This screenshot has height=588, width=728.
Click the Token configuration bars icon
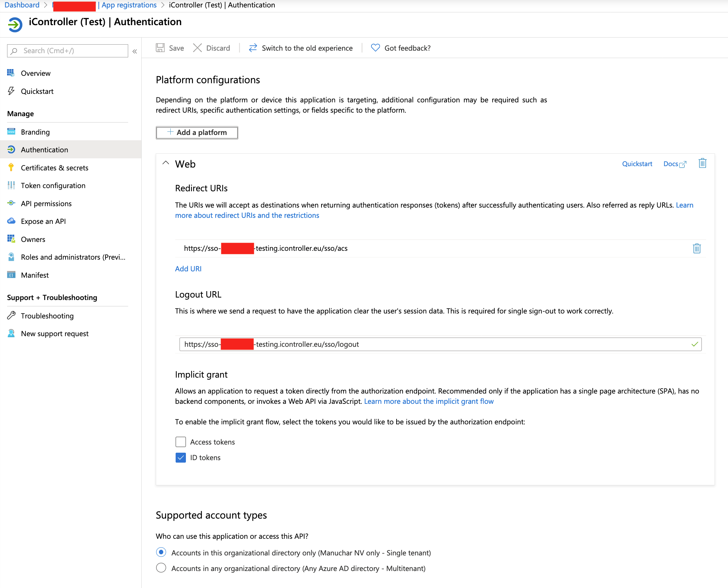pos(11,185)
